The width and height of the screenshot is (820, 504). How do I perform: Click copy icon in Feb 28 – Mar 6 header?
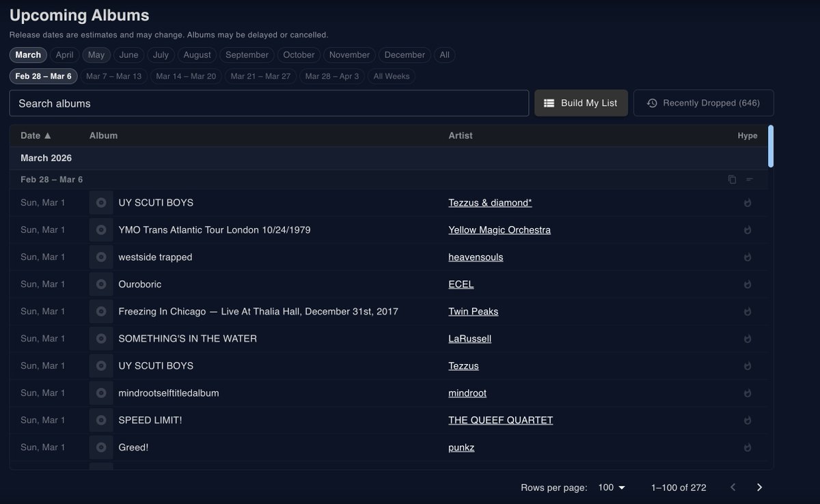tap(732, 180)
